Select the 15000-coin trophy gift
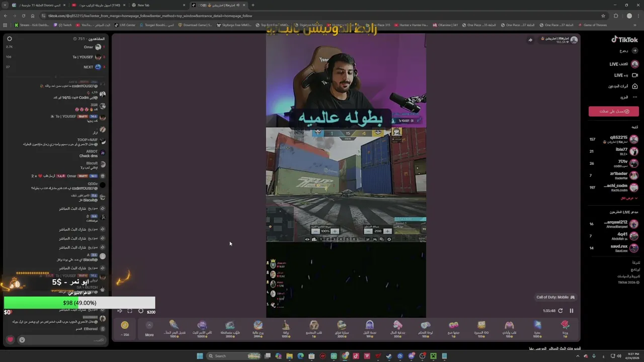This screenshot has height=362, width=644. pyautogui.click(x=202, y=328)
